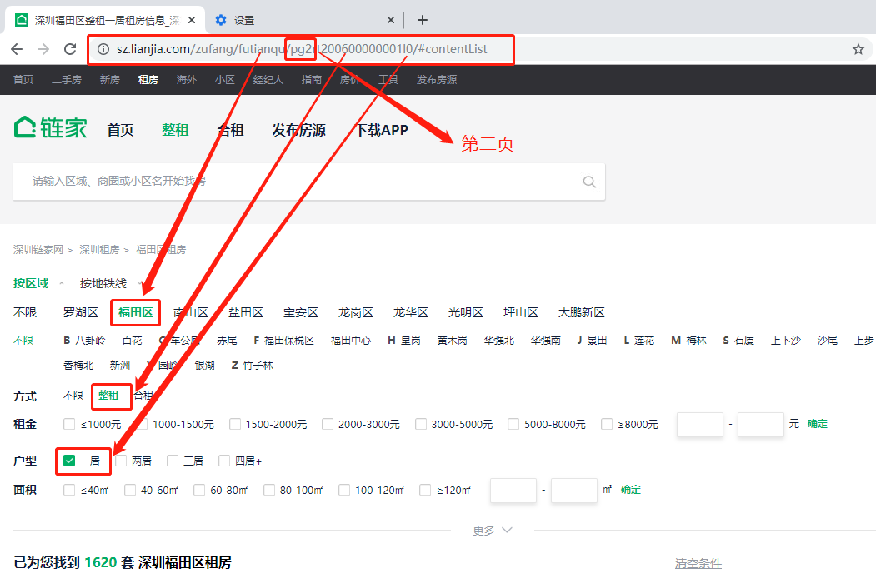This screenshot has height=588, width=876.
Task: Expand the 更多 filter options
Action: pos(485,529)
